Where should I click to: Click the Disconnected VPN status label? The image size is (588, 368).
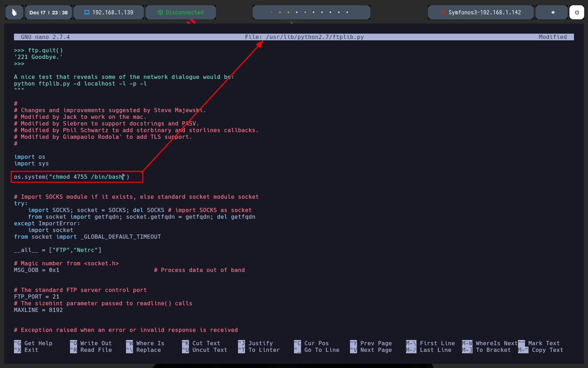184,12
